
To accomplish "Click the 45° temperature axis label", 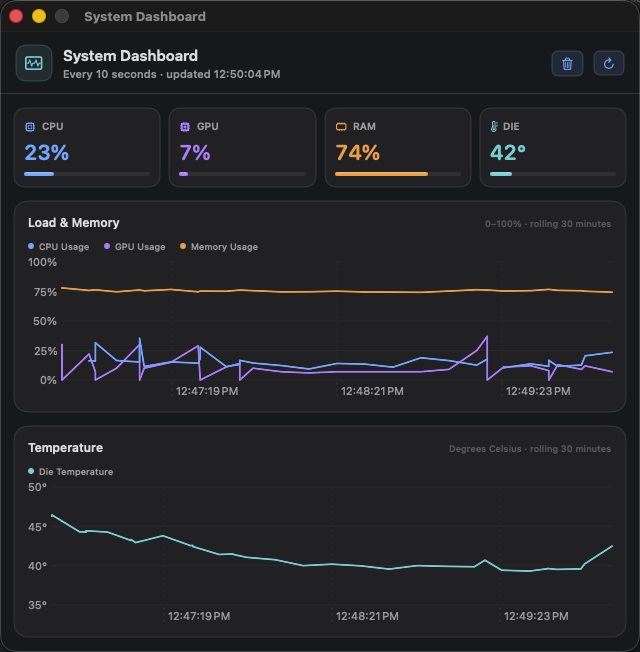I will pyautogui.click(x=37, y=527).
